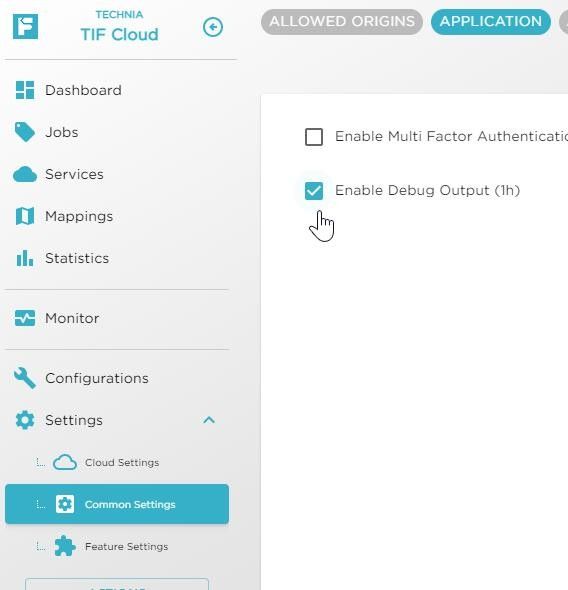Click the Settings menu label
This screenshot has height=590, width=568.
[x=74, y=420]
